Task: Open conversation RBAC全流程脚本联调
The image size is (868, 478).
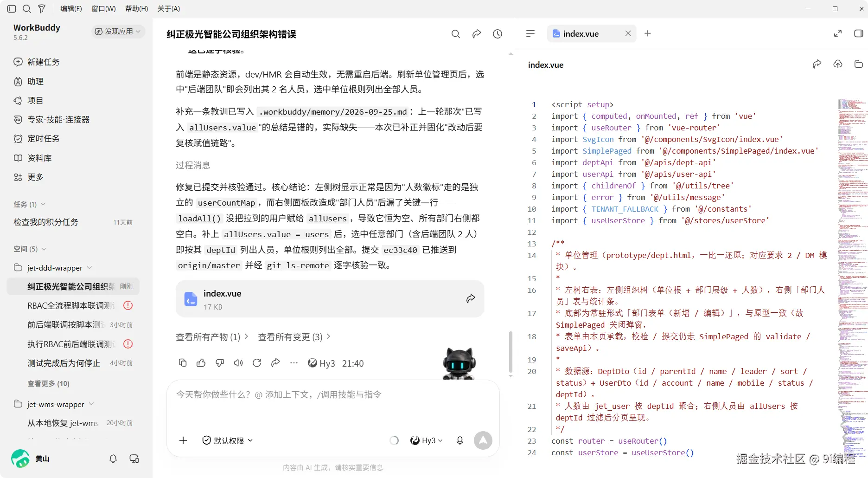Action: [73, 305]
